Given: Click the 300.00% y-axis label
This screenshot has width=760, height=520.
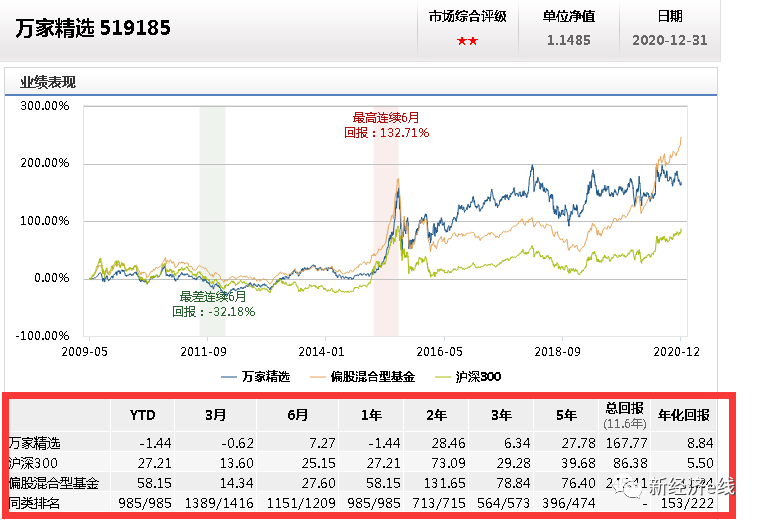Looking at the screenshot, I should (45, 106).
